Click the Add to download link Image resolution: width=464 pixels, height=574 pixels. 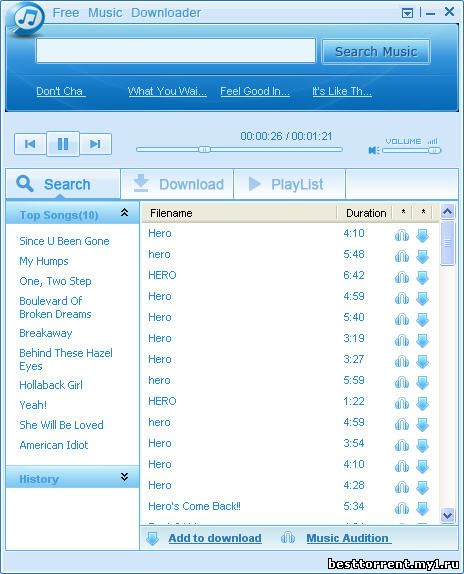(214, 538)
